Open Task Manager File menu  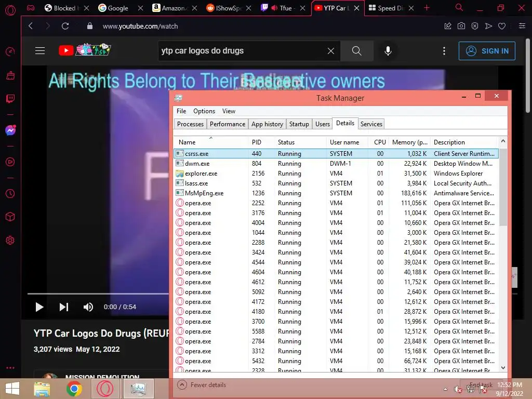point(181,111)
